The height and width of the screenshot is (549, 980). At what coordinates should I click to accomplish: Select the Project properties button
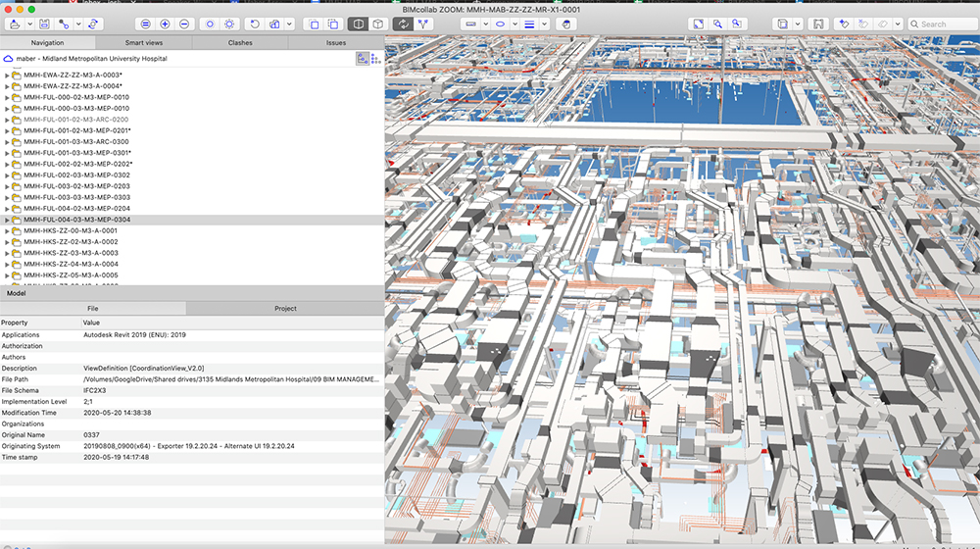tap(285, 308)
